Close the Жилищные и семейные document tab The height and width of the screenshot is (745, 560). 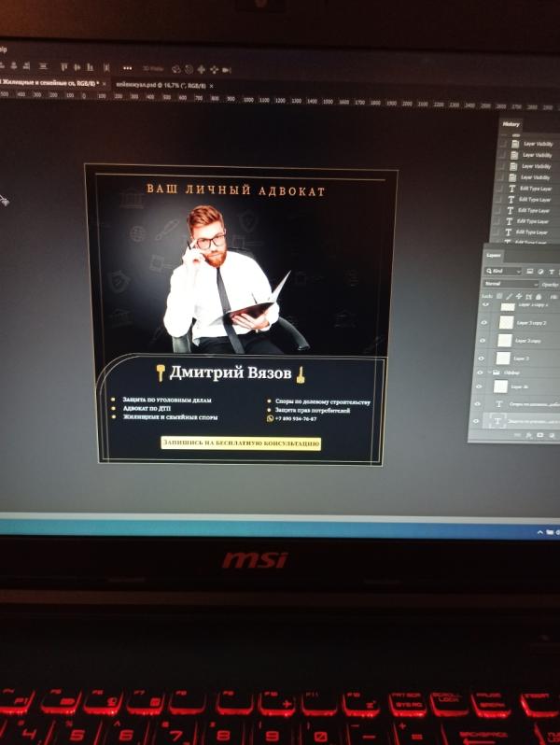tap(104, 84)
